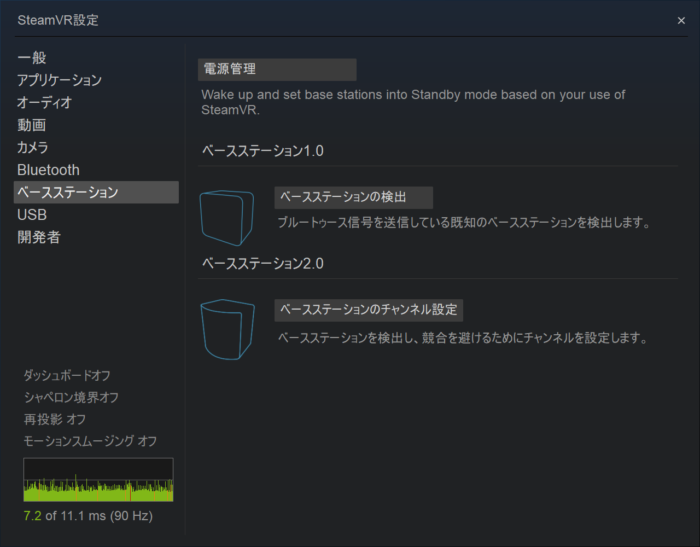This screenshot has width=700, height=547.
Task: Select the ベースステーション sidebar tab
Action: point(96,192)
